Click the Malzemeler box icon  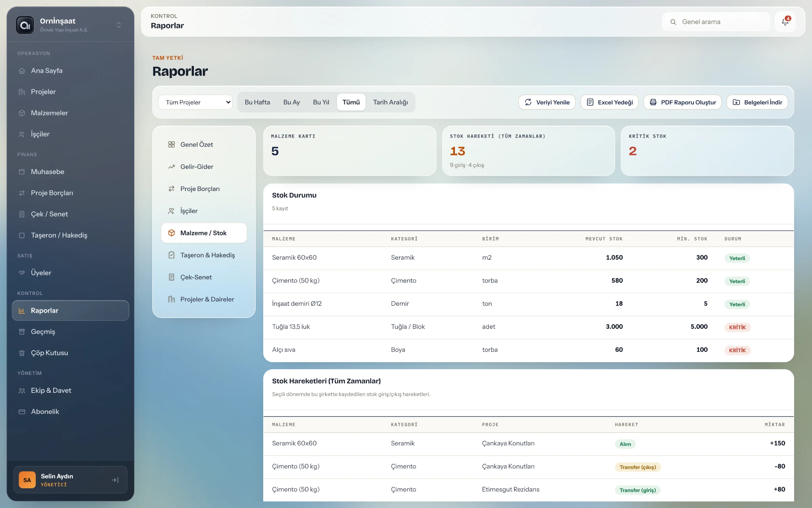click(22, 113)
